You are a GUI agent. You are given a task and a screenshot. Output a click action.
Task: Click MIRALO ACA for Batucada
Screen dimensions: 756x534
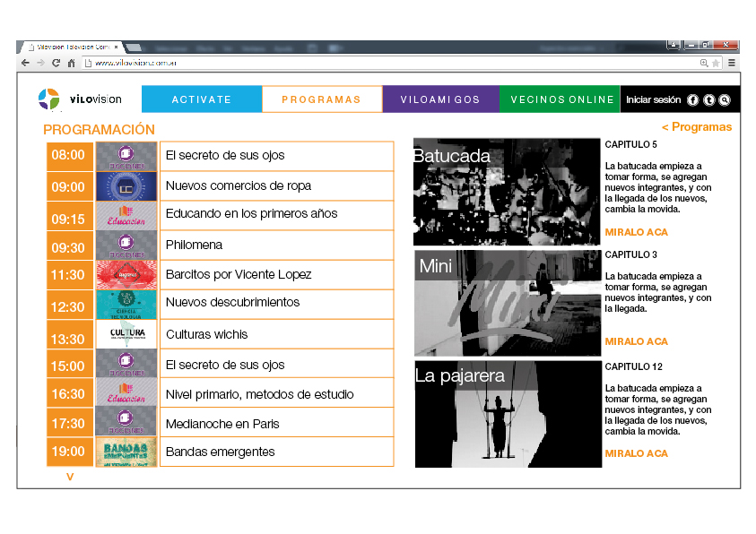[636, 232]
